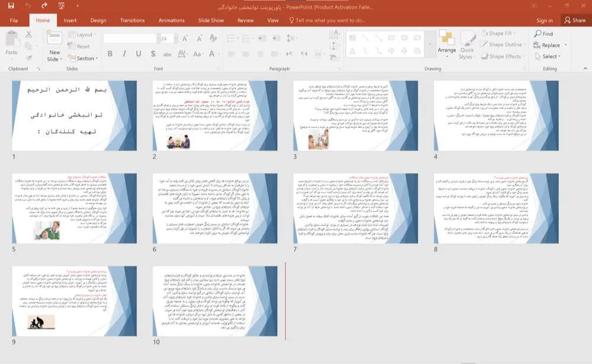Select slide 1 thumbnail with title

click(x=75, y=115)
